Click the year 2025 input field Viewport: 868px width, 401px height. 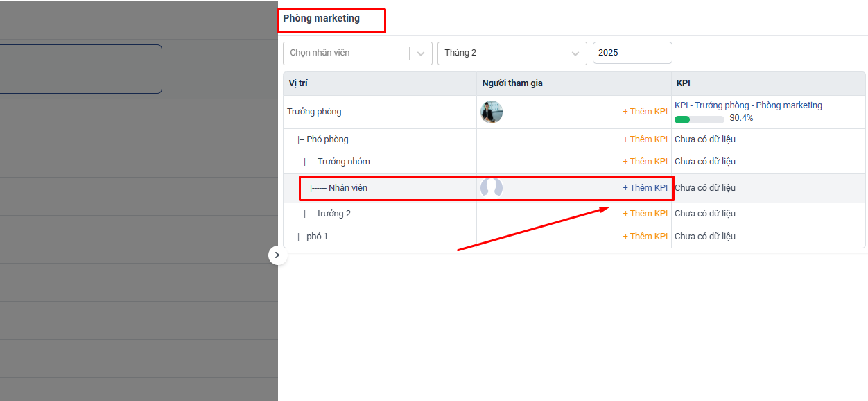click(632, 53)
